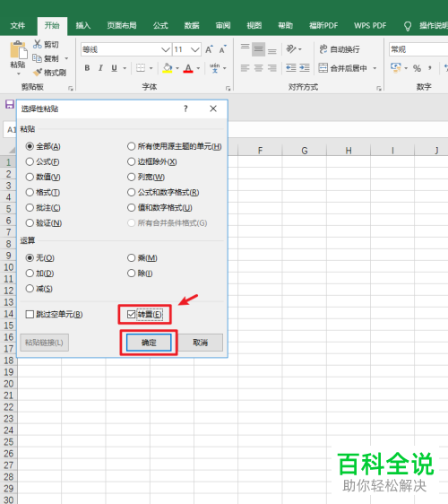
Task: Decrease font size with small A
Action: (x=222, y=49)
